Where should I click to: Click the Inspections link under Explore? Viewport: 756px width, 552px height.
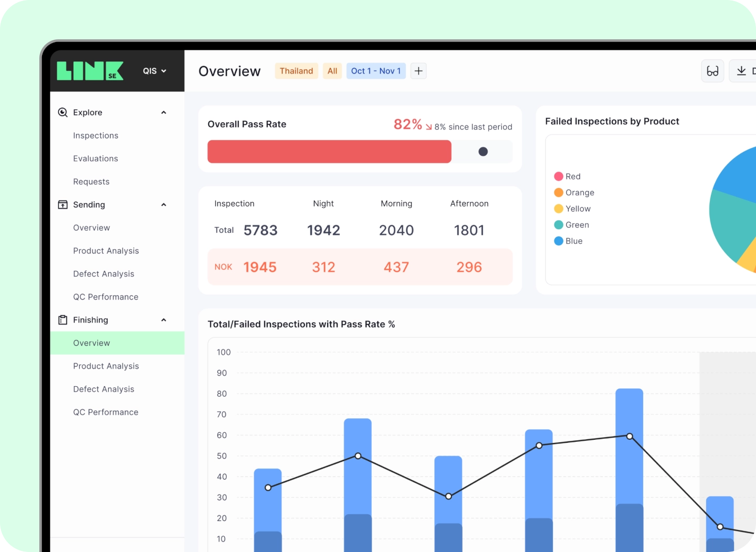(x=96, y=135)
